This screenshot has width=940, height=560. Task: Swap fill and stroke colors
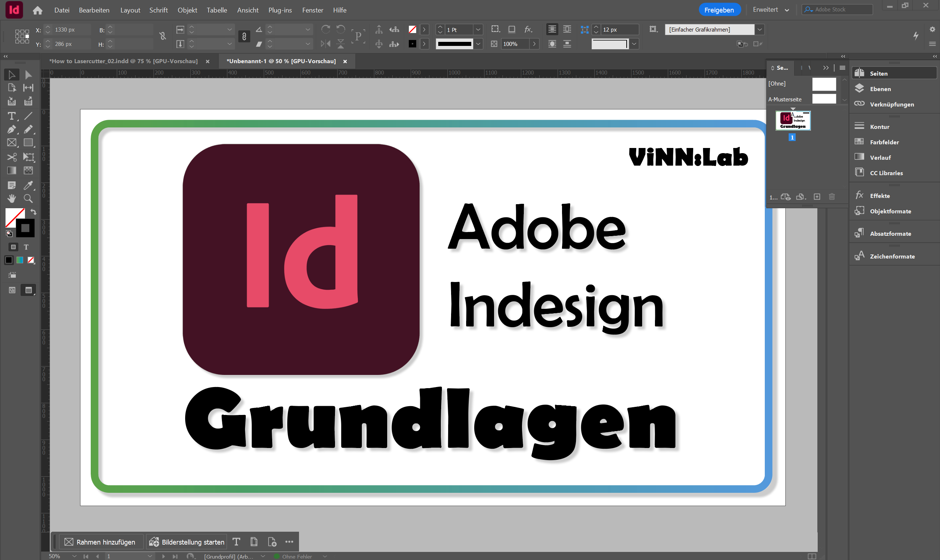[33, 212]
